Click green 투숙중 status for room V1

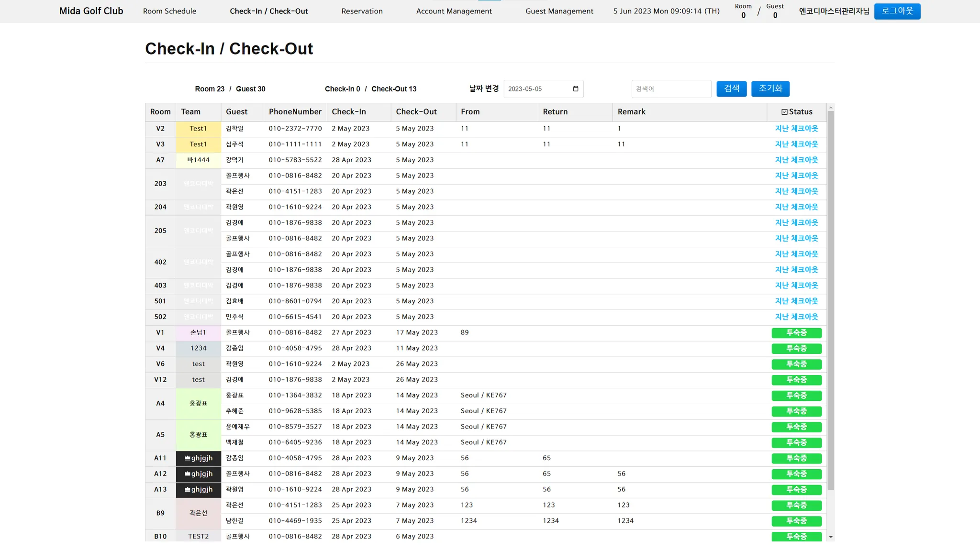796,333
